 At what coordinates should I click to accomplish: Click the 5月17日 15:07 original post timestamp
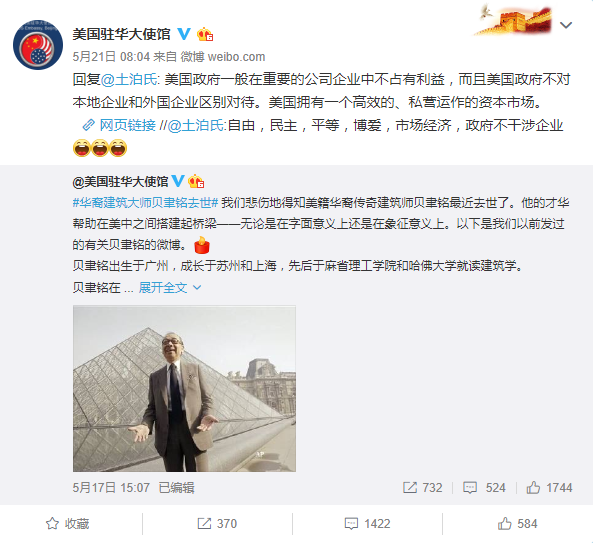(x=111, y=488)
